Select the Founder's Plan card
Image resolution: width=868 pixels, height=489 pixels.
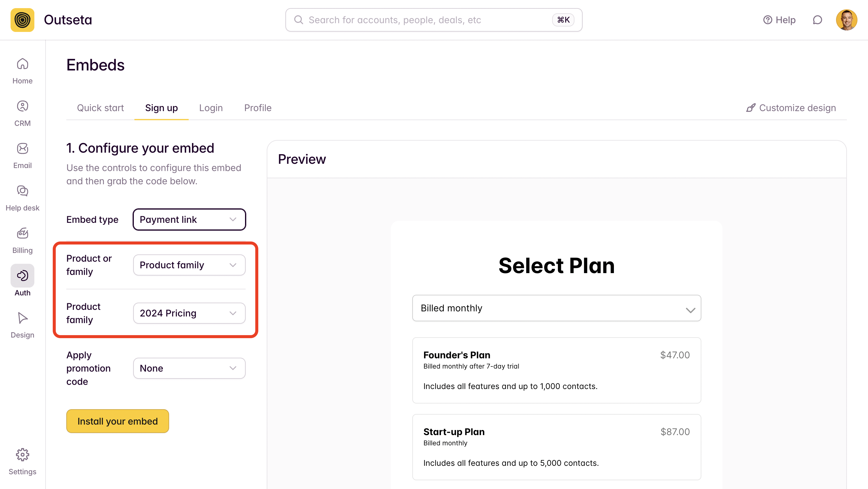pos(556,370)
